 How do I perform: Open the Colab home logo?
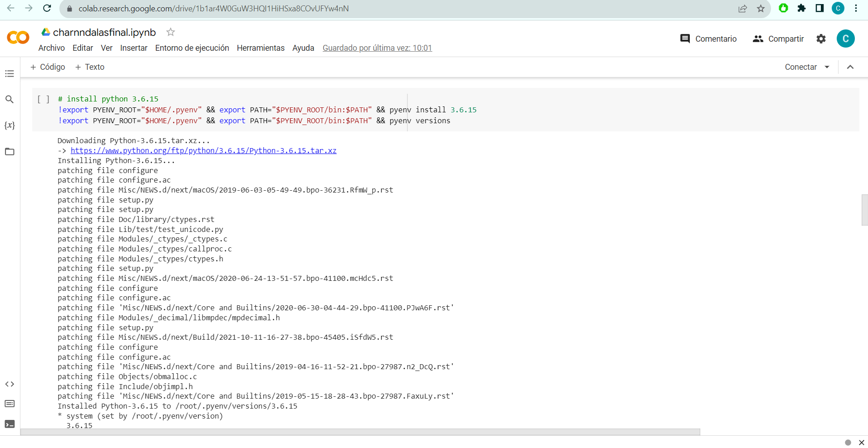(x=18, y=38)
